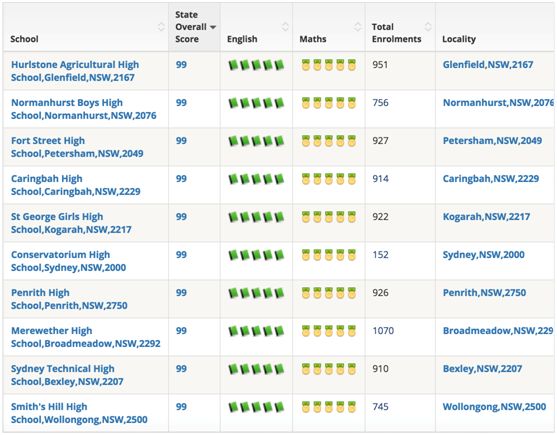The height and width of the screenshot is (435, 557).
Task: Open Caringbah High School link
Action: (x=76, y=185)
